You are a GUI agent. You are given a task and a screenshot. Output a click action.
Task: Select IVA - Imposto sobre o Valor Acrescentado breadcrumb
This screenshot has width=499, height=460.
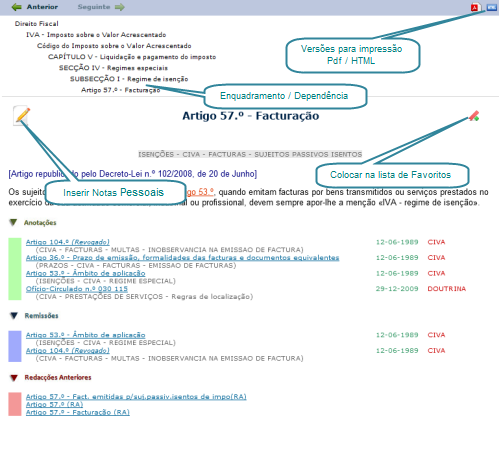click(x=96, y=35)
